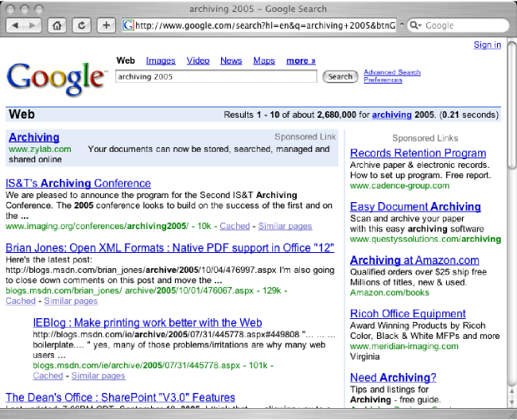This screenshot has width=517, height=420.
Task: Switch to the News search tab
Action: tap(231, 60)
